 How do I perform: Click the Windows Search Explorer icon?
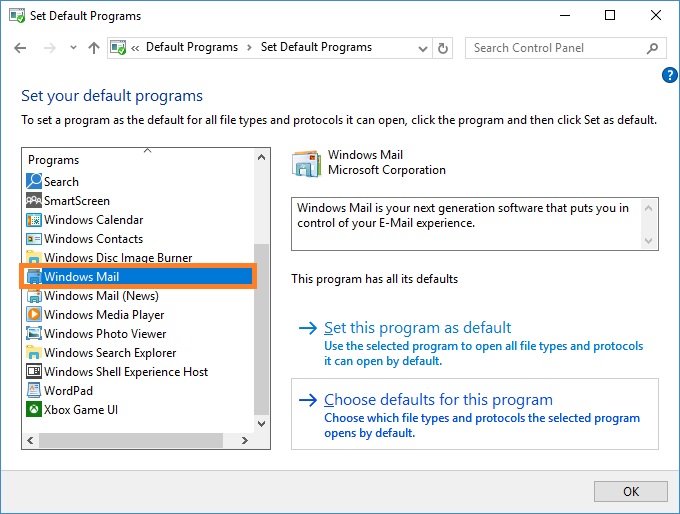click(x=34, y=353)
